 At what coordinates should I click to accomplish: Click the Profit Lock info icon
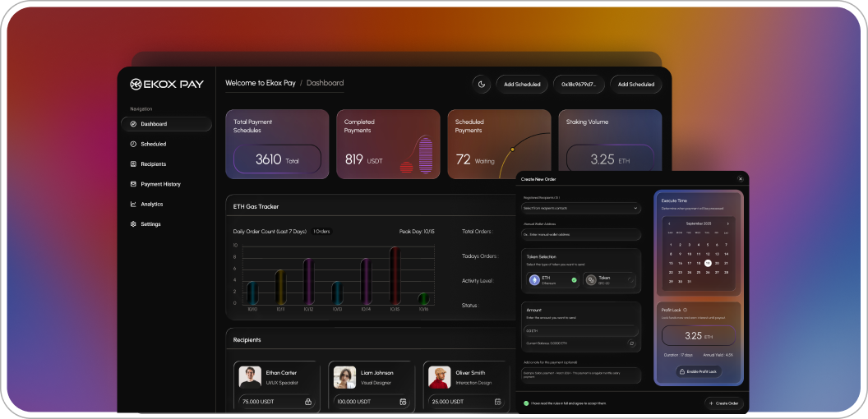point(686,310)
